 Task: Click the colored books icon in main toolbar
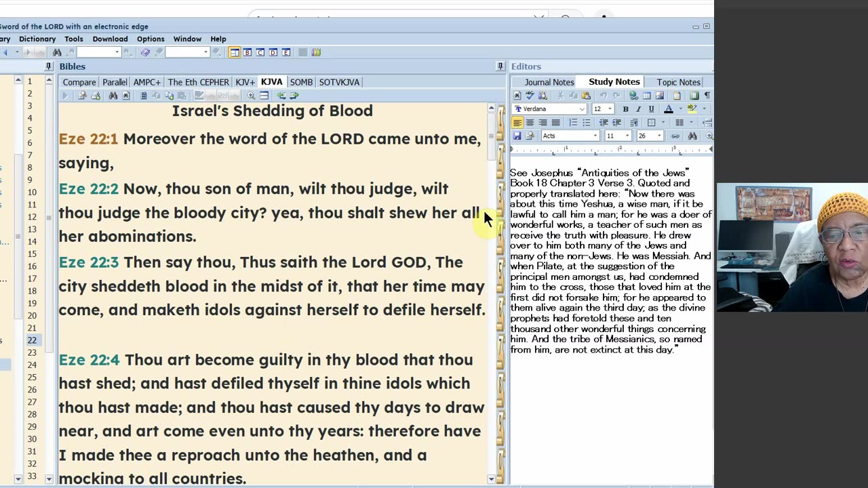tap(316, 52)
